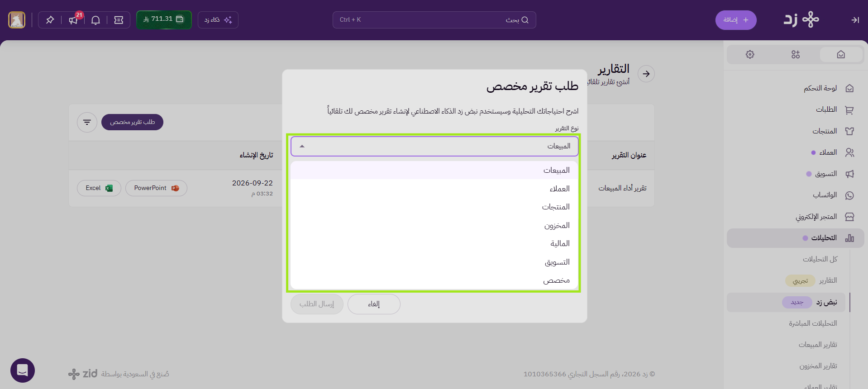Open the sidebar settings gear tab
This screenshot has width=868, height=389.
point(750,54)
